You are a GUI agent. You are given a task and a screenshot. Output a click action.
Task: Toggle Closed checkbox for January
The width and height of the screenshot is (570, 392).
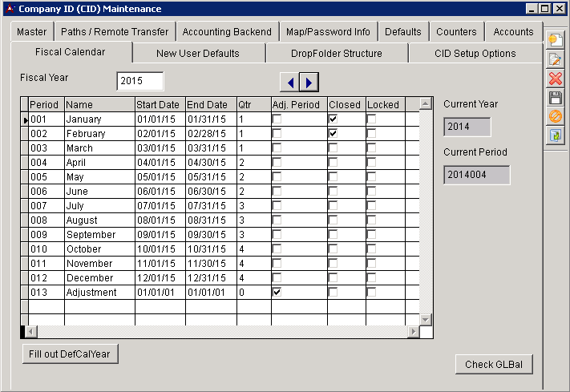[x=334, y=119]
